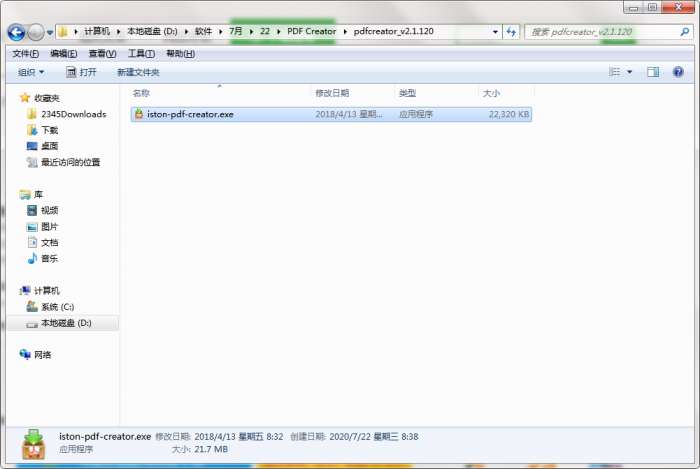Open the 编辑(E) menu
The image size is (700, 469).
(x=63, y=54)
